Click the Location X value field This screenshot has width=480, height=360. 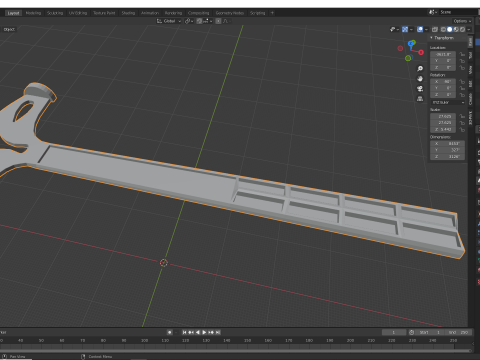tap(443, 54)
